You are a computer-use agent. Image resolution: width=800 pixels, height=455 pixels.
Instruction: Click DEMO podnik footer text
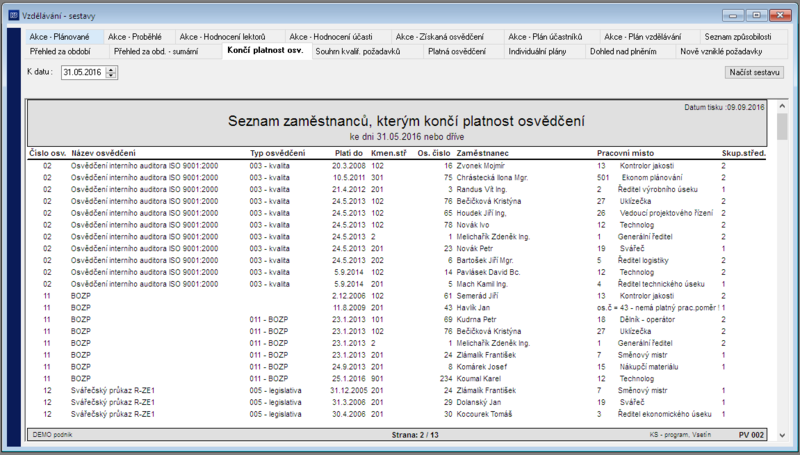52,435
